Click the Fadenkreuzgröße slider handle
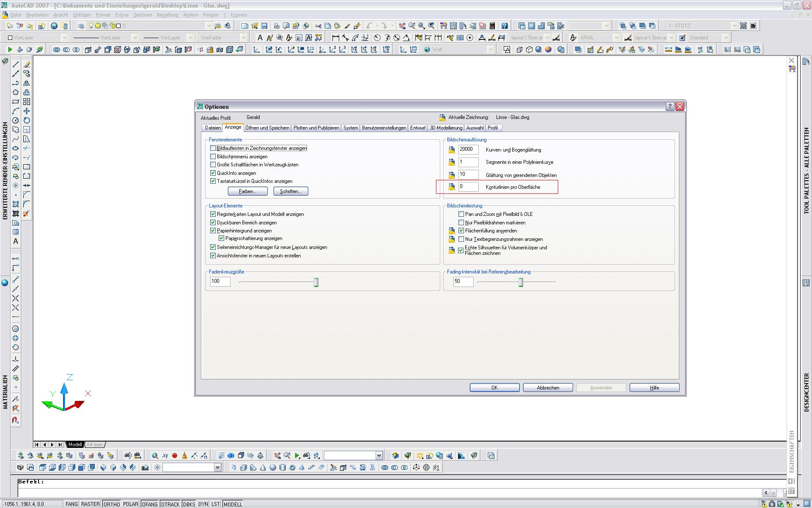This screenshot has width=812, height=508. click(316, 282)
